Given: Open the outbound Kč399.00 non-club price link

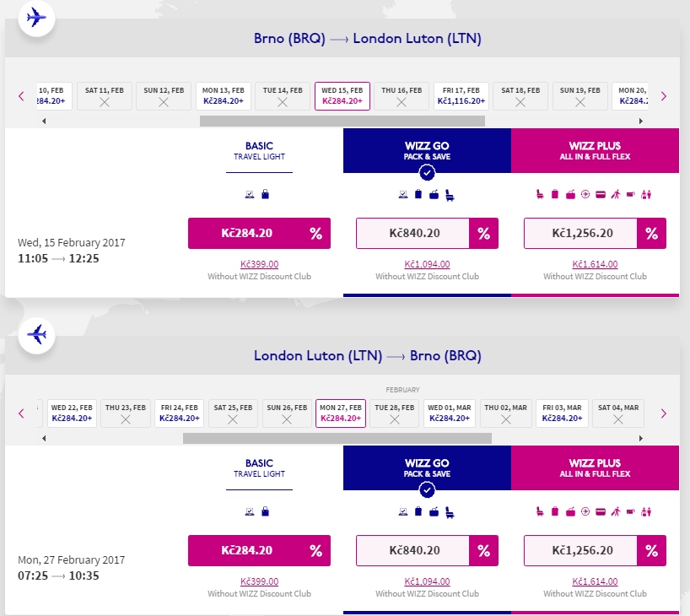Looking at the screenshot, I should (259, 264).
